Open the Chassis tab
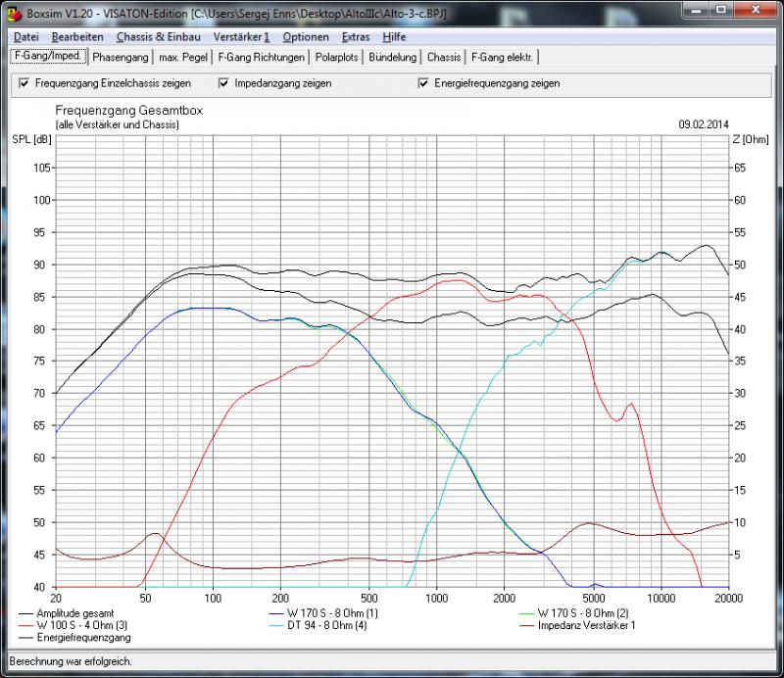784x678 pixels. click(x=444, y=57)
